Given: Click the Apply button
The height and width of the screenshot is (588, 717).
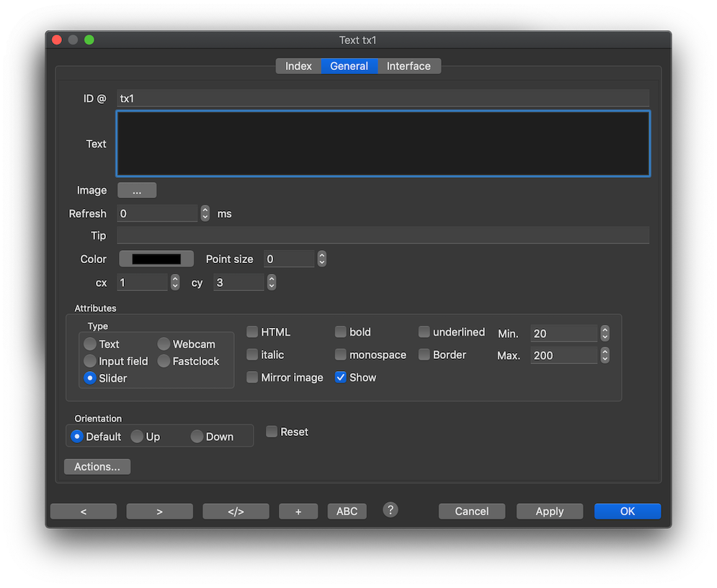Looking at the screenshot, I should (549, 511).
